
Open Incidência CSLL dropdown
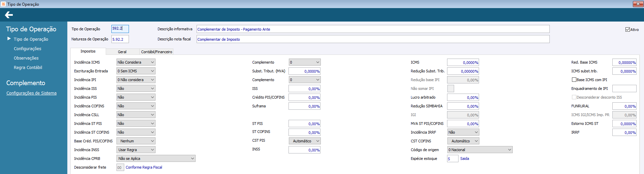tap(136, 115)
